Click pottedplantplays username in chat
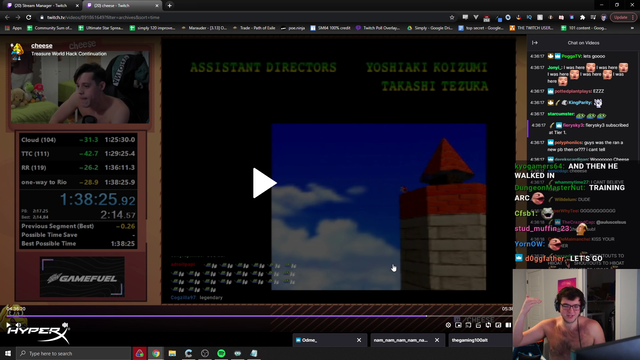Screen dimensions: 640x360 [x=573, y=91]
